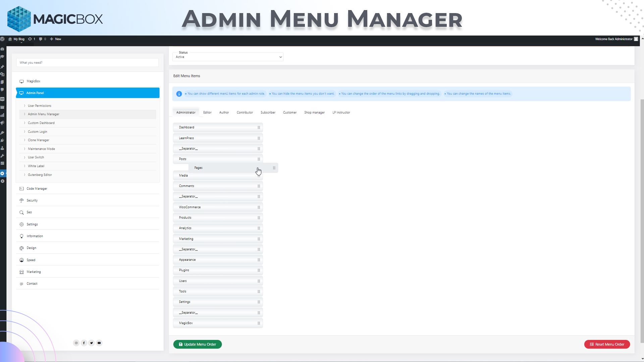Click the grip handle on the Appearance row
This screenshot has width=644, height=362.
click(259, 260)
